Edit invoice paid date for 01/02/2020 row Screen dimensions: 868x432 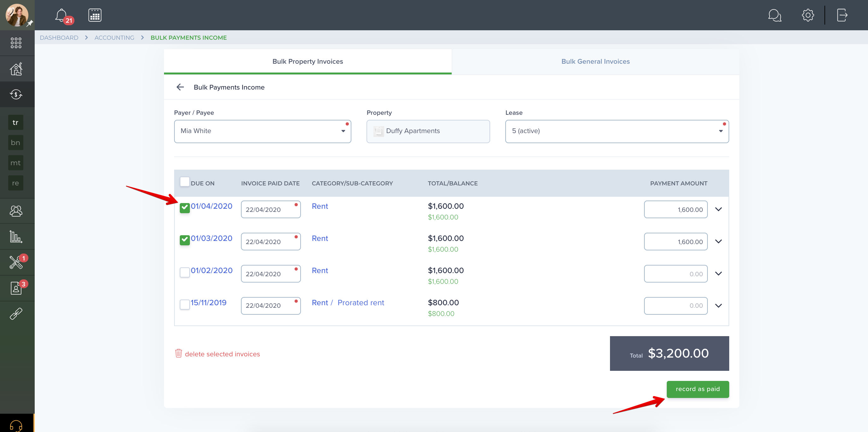point(271,274)
